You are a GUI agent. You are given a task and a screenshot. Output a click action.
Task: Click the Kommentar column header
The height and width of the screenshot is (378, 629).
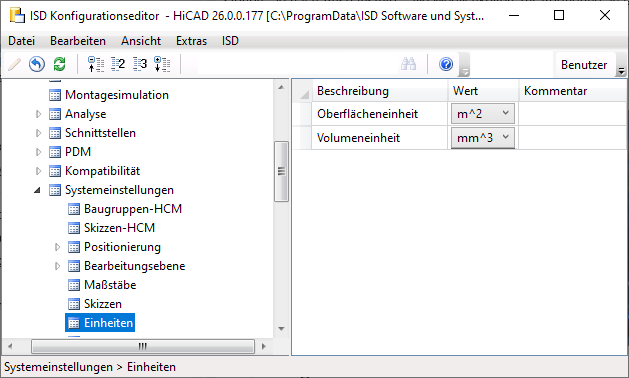click(573, 91)
